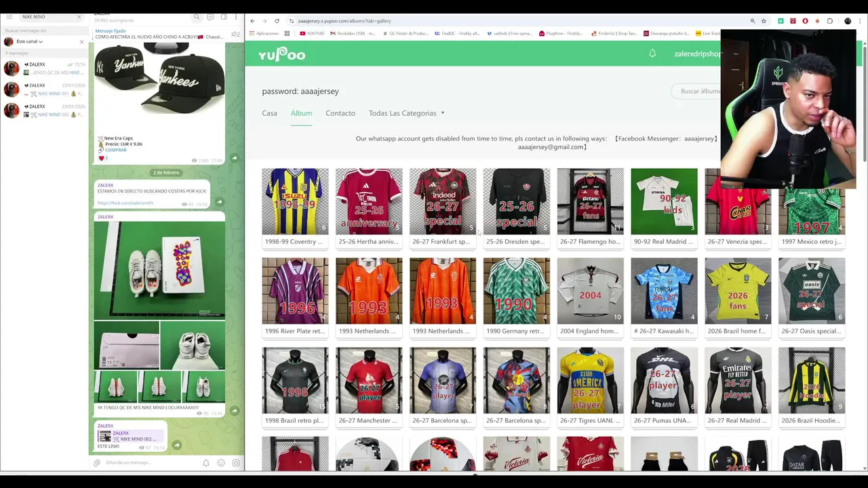
Task: Open the 26-27 Frankfurt special album
Action: click(443, 207)
